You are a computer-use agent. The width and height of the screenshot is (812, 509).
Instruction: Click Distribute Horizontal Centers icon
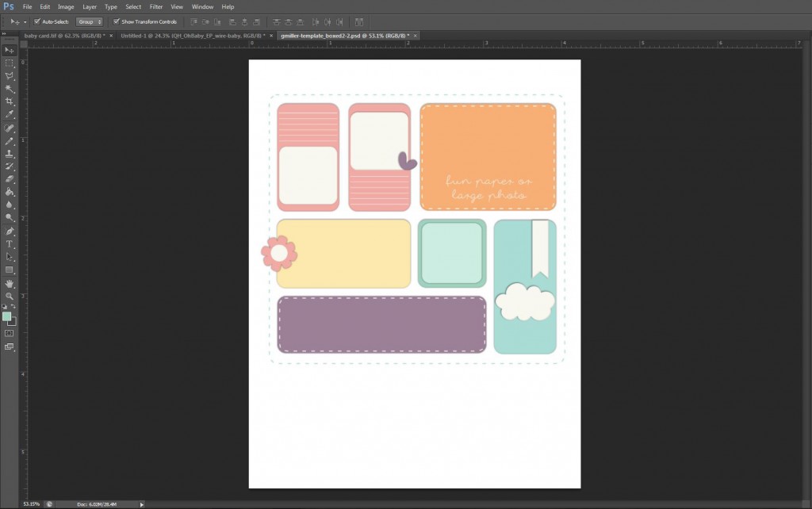coord(327,21)
